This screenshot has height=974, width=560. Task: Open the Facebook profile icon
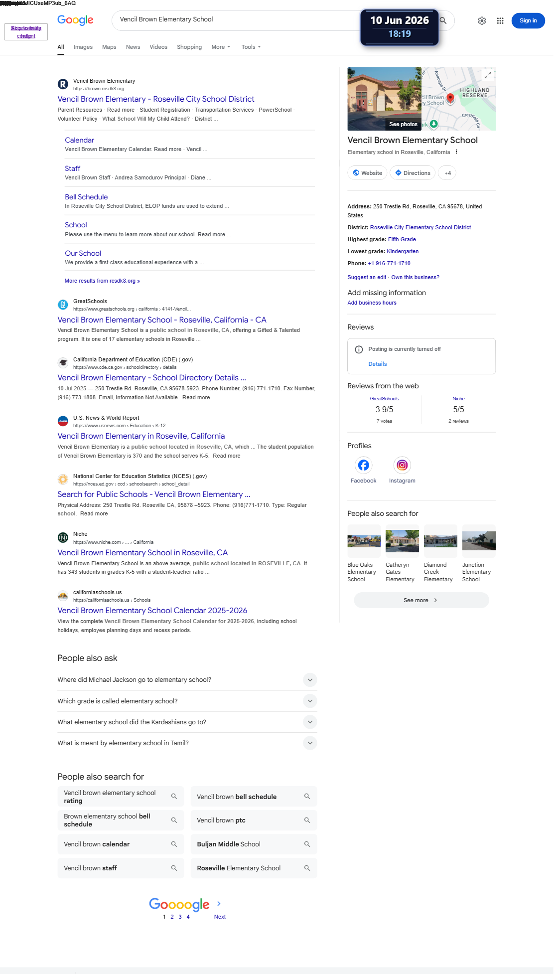[364, 465]
